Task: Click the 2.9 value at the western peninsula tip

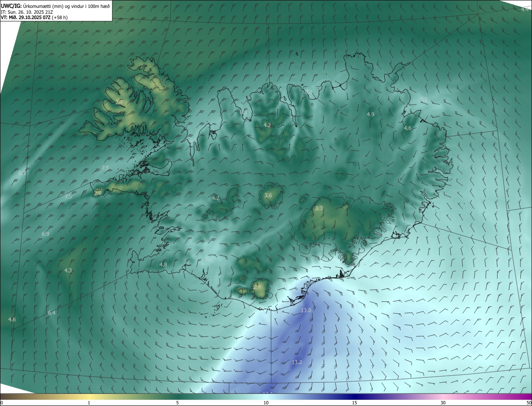Action: (98, 193)
